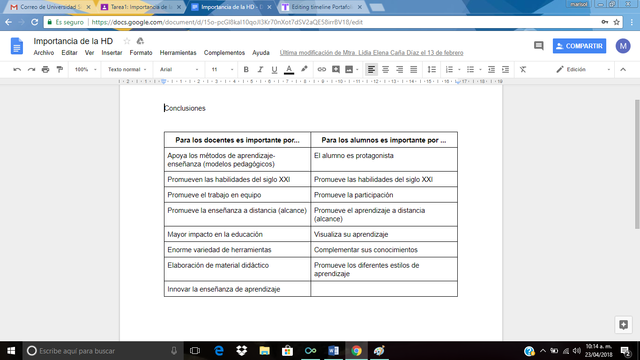Click the Drive save status icon
The width and height of the screenshot is (640, 360).
coord(140,41)
